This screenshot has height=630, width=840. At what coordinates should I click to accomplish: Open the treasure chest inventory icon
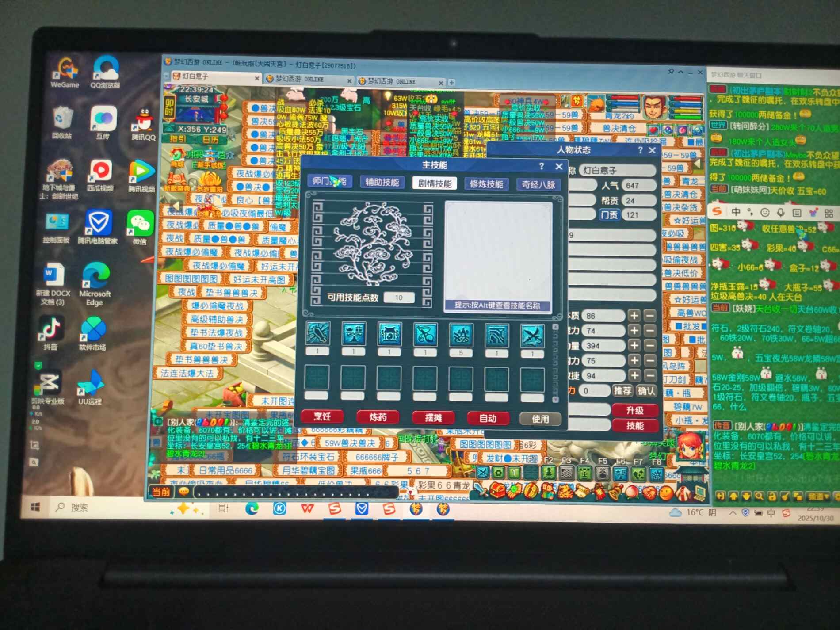(x=497, y=490)
